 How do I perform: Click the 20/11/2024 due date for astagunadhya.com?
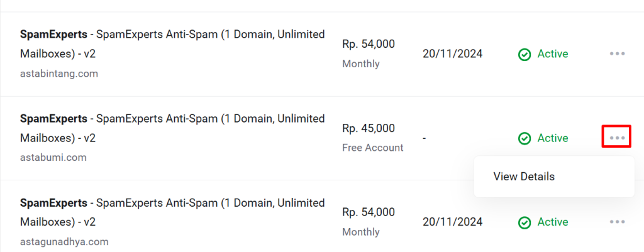pos(452,222)
